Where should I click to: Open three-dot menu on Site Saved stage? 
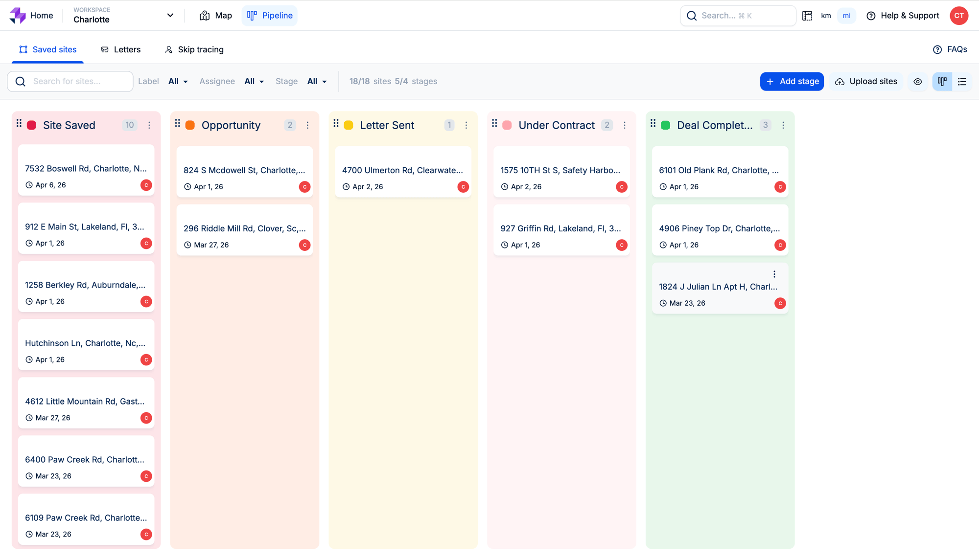point(149,125)
